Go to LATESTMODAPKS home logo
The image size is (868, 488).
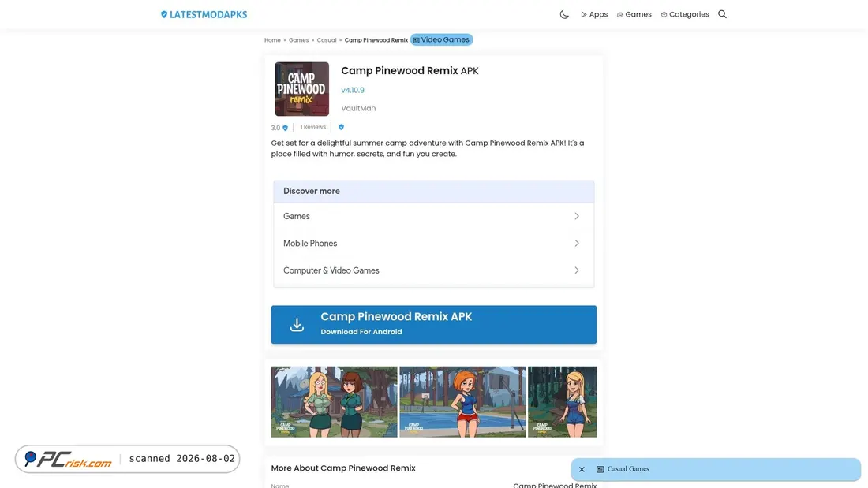coord(204,14)
